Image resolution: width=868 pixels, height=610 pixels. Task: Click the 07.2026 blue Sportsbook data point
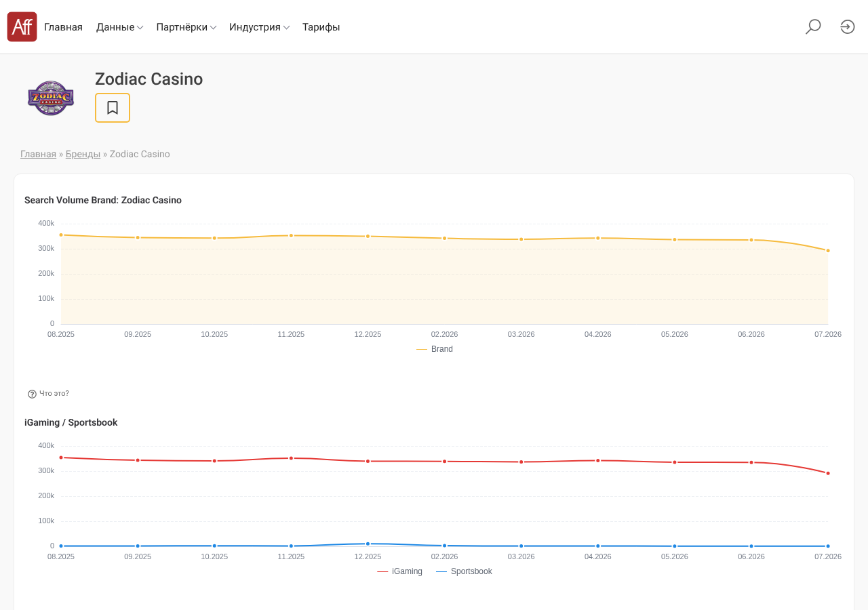click(828, 546)
